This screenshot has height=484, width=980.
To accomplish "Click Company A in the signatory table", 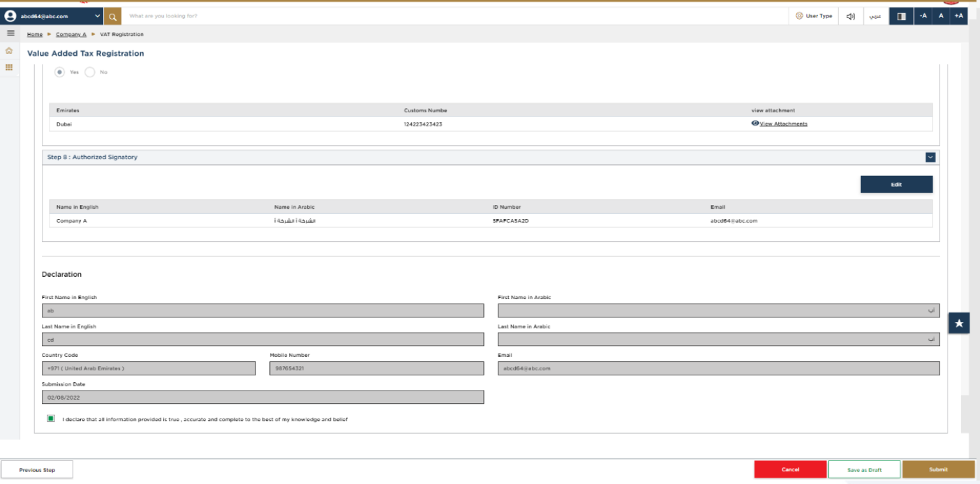I will (x=71, y=220).
